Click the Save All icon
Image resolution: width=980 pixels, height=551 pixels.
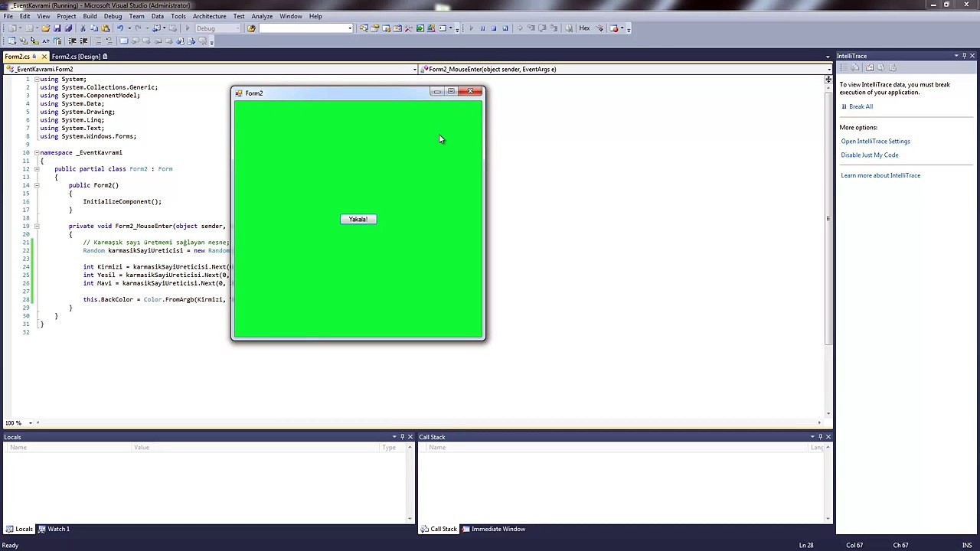pos(69,28)
